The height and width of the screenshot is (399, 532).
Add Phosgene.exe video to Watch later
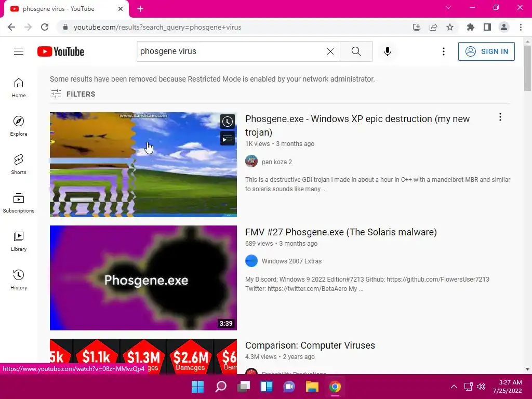228,122
